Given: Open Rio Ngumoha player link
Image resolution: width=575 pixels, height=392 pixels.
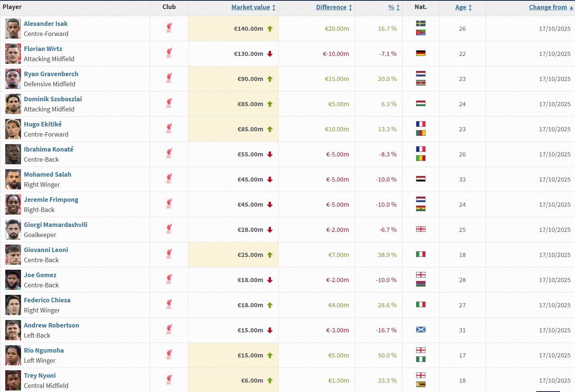Looking at the screenshot, I should coord(44,350).
